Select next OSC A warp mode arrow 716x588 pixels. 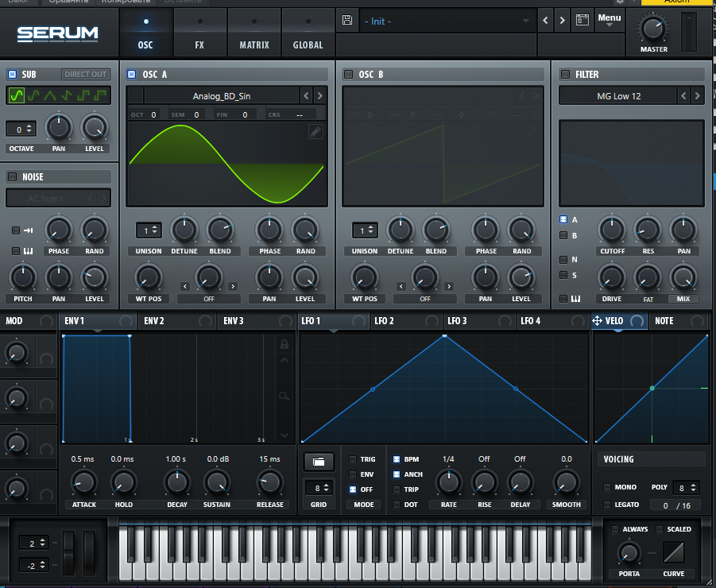pyautogui.click(x=233, y=287)
